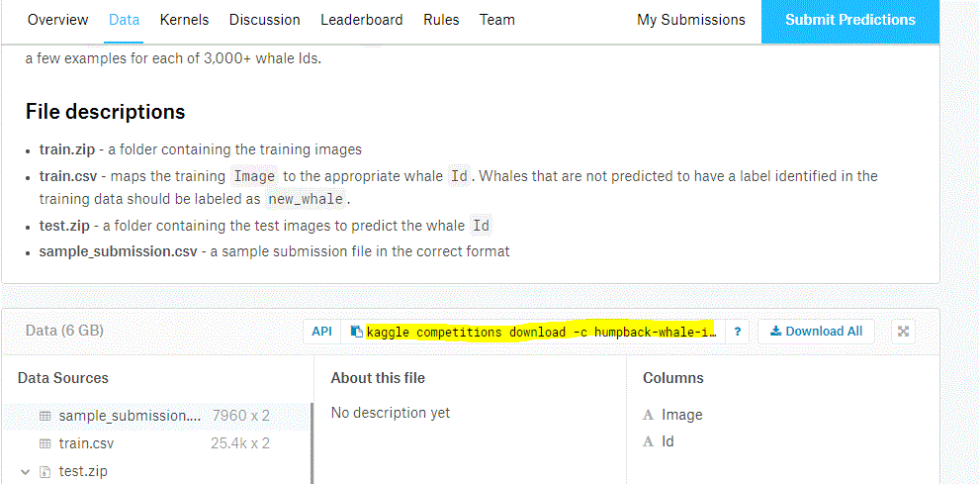Image resolution: width=980 pixels, height=484 pixels.
Task: Click the table icon beside train.csv
Action: 45,443
